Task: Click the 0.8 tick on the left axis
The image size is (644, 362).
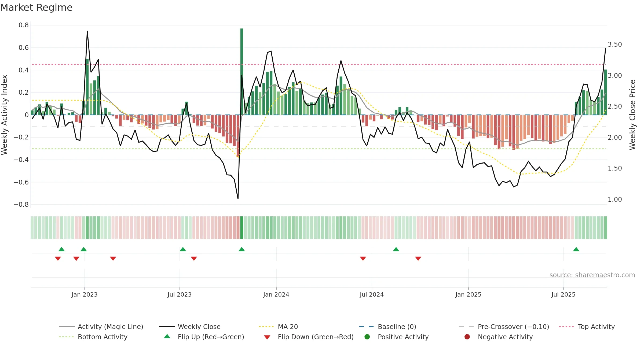Action: click(x=24, y=25)
